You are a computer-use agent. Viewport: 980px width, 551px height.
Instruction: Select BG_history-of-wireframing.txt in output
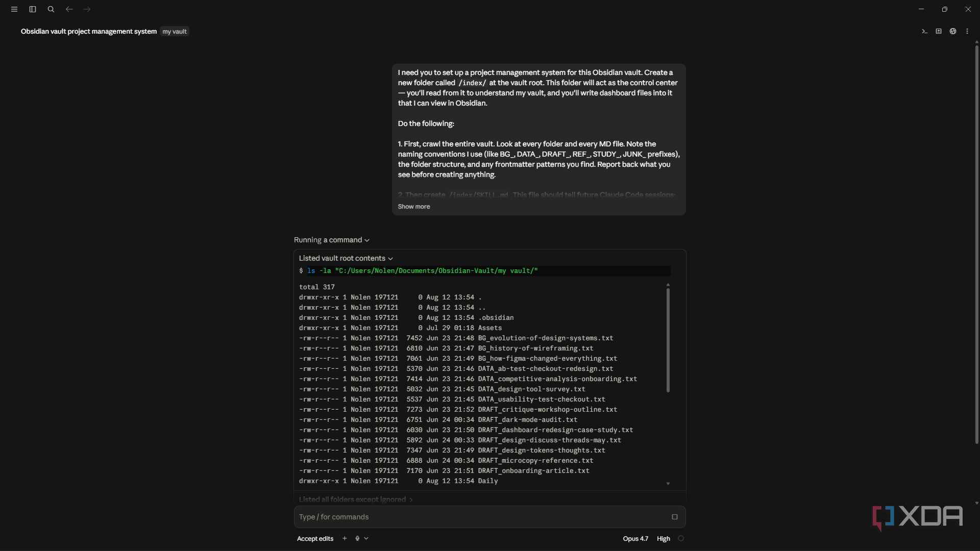click(x=535, y=348)
